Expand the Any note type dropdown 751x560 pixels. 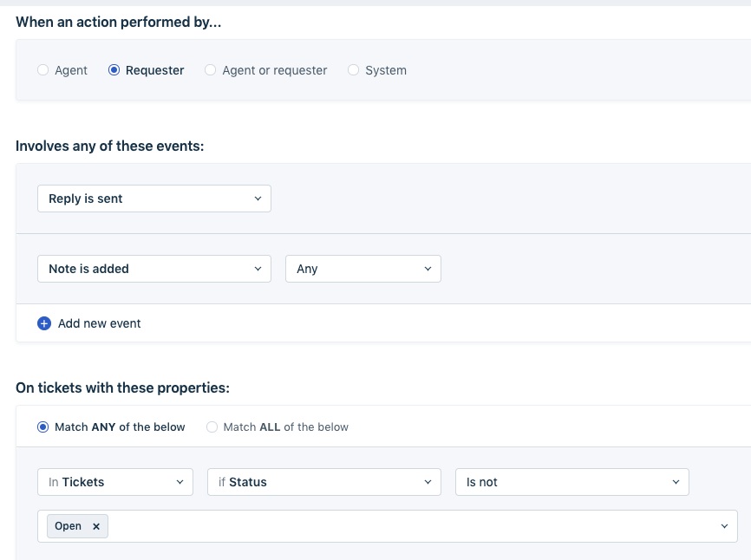click(x=362, y=269)
